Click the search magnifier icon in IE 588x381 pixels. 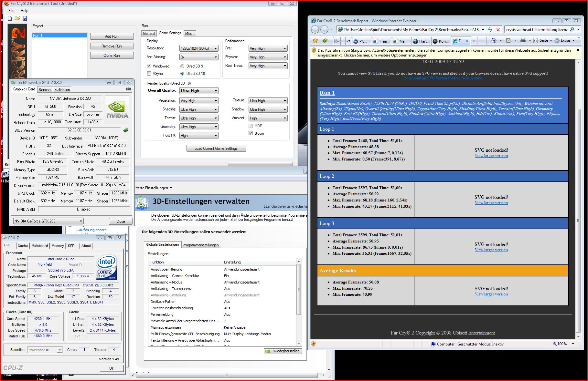572,29
